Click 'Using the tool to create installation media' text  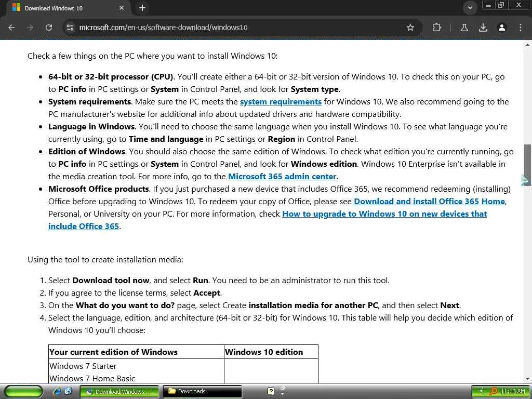click(x=105, y=260)
